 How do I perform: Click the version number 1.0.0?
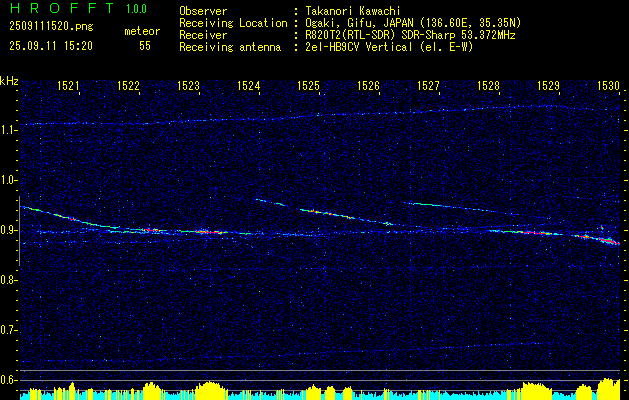136,9
